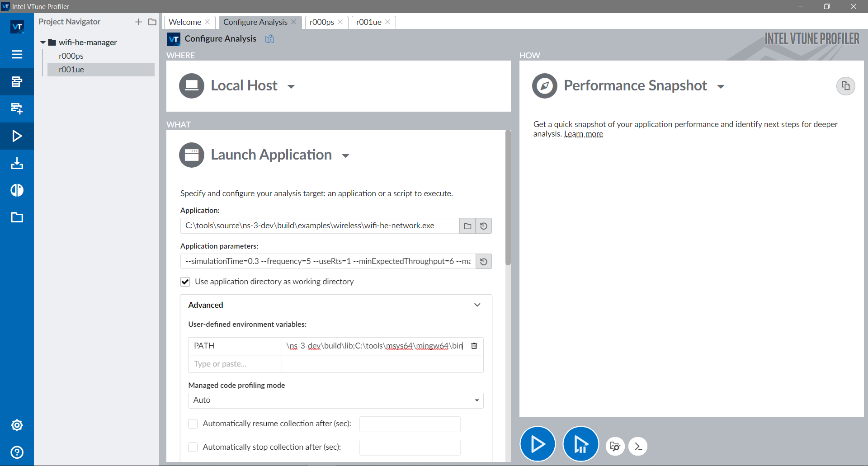The height and width of the screenshot is (466, 868).
Task: Uncheck Use application directory as working directory
Action: 185,282
